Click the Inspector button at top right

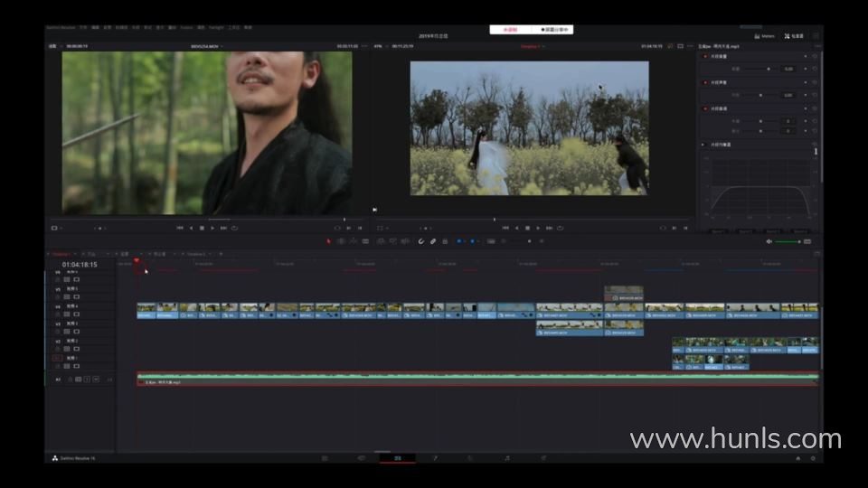coord(793,36)
